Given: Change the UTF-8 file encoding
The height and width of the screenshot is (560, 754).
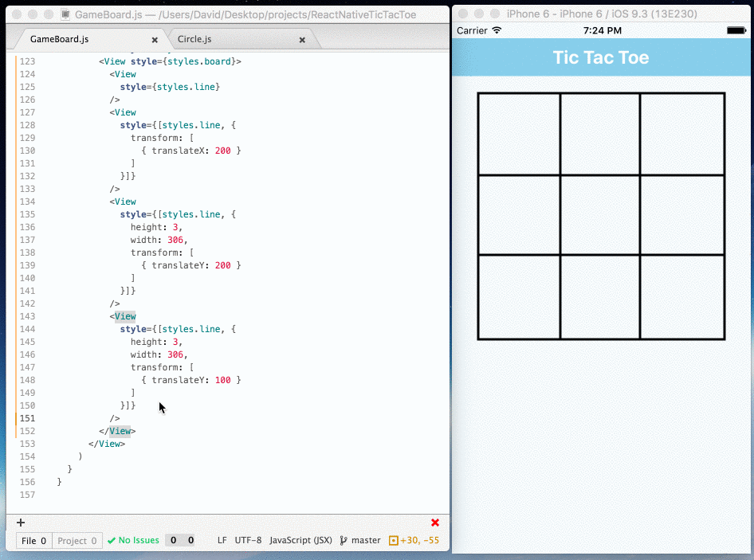Looking at the screenshot, I should point(248,540).
